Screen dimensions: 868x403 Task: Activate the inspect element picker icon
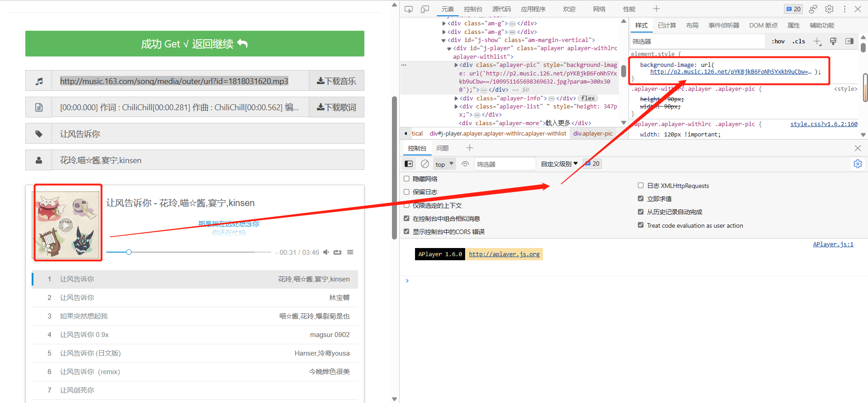[409, 9]
